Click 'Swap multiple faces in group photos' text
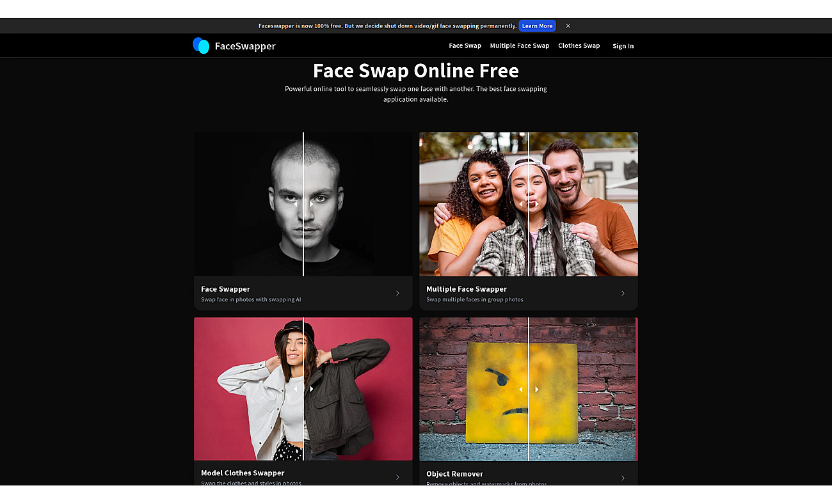The image size is (832, 504). [x=475, y=299]
